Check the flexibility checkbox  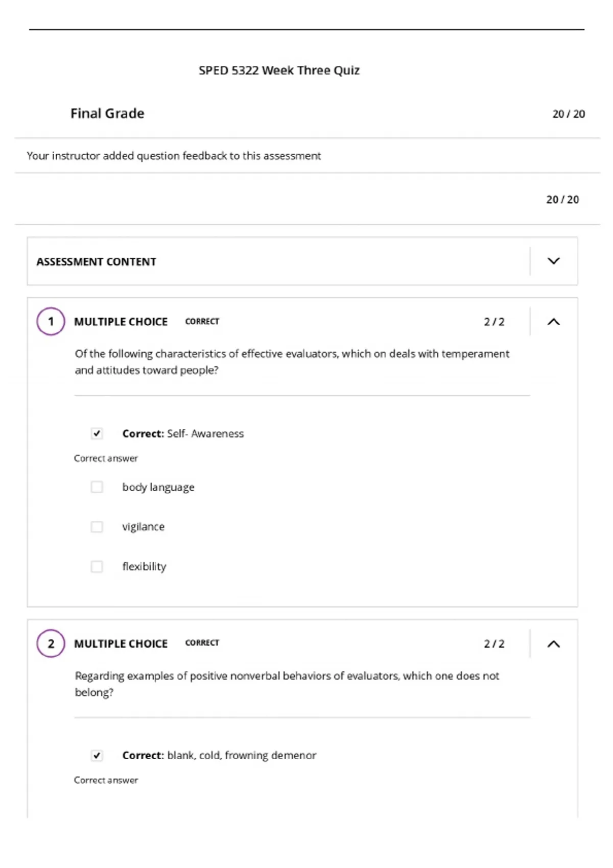[97, 566]
